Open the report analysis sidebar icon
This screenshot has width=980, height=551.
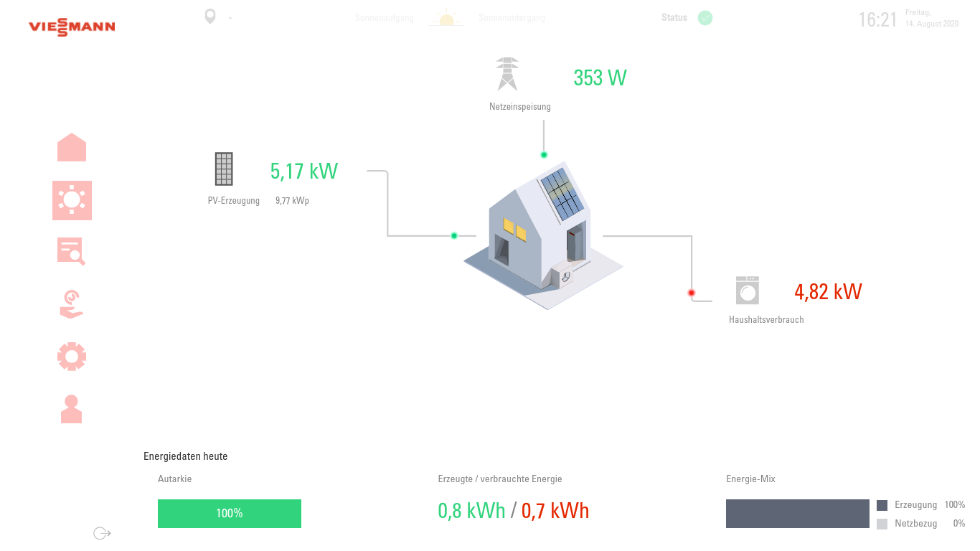(71, 252)
